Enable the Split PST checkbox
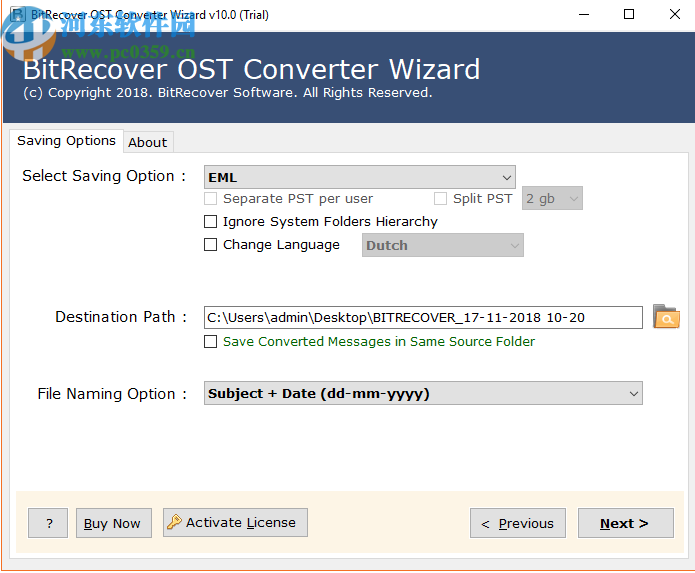695x573 pixels. tap(440, 199)
